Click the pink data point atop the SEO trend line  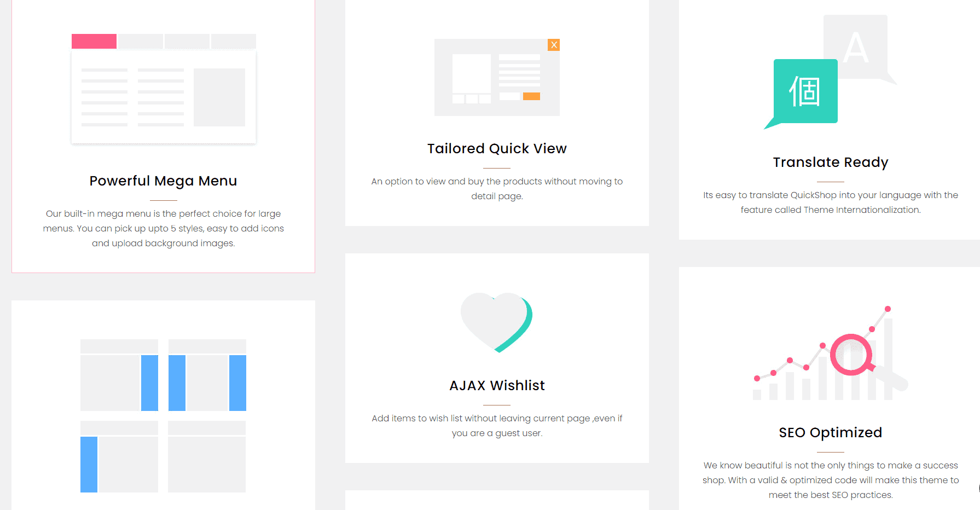[x=886, y=308]
